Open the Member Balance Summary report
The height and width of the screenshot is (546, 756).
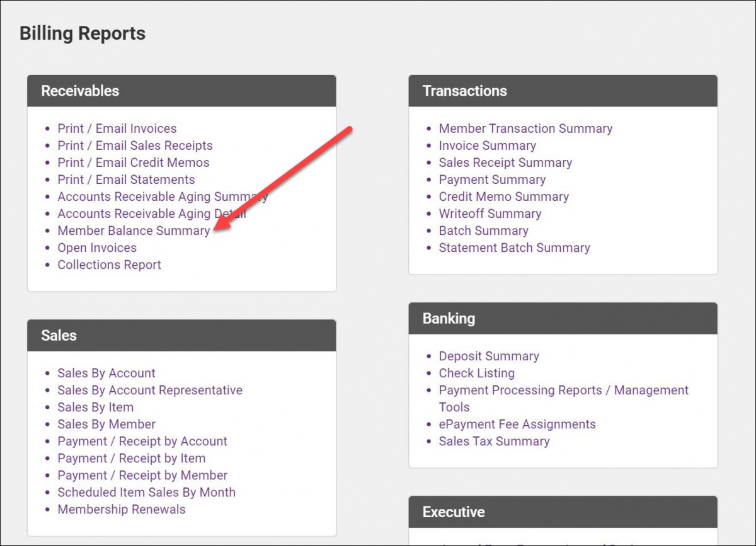pos(134,231)
